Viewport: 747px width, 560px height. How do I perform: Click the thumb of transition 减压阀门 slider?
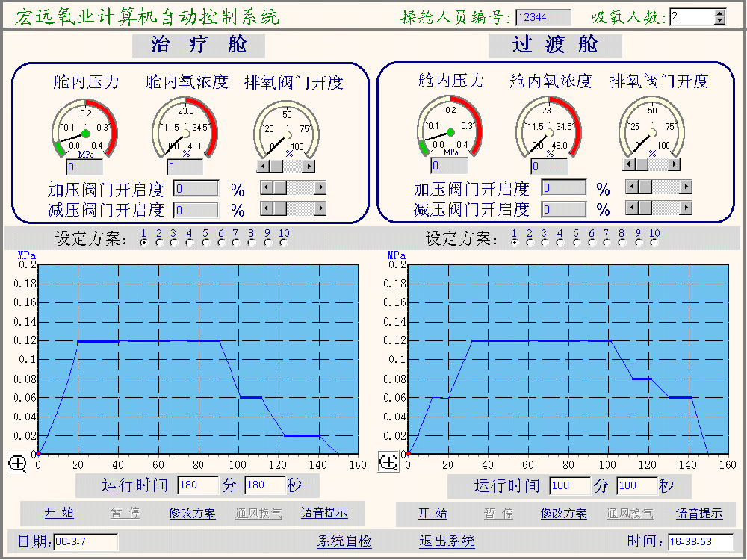coord(645,207)
